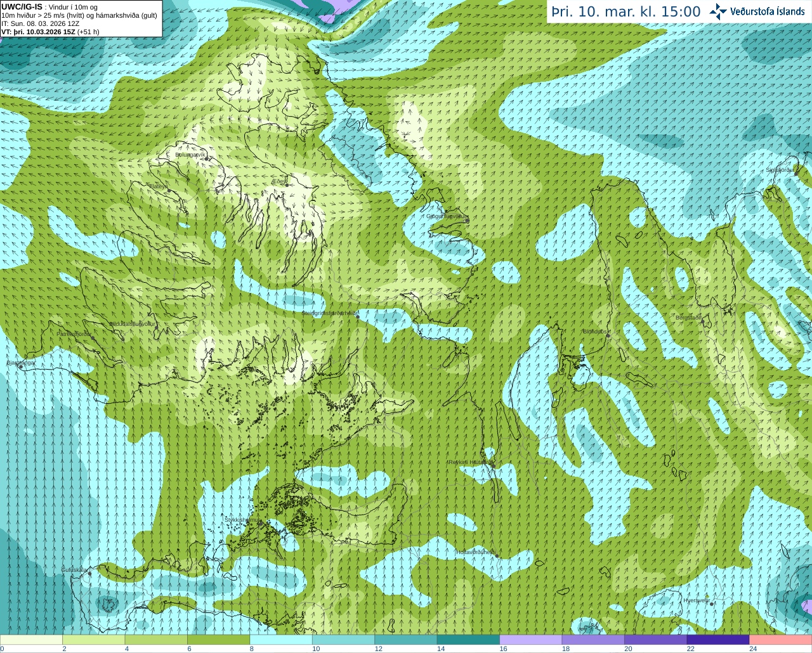Click the Flateyri station label
This screenshot has width=812, height=653.
coord(157,186)
